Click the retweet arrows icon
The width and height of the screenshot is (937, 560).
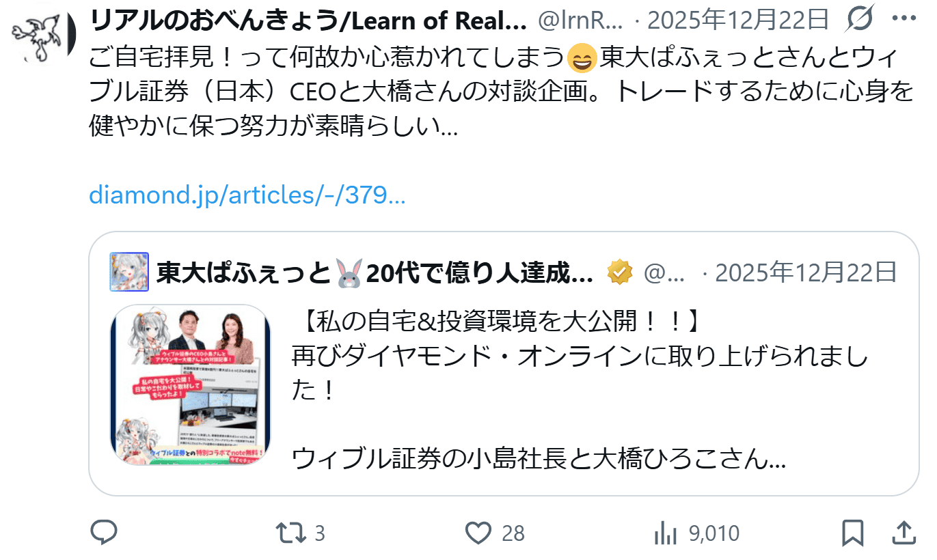(291, 533)
